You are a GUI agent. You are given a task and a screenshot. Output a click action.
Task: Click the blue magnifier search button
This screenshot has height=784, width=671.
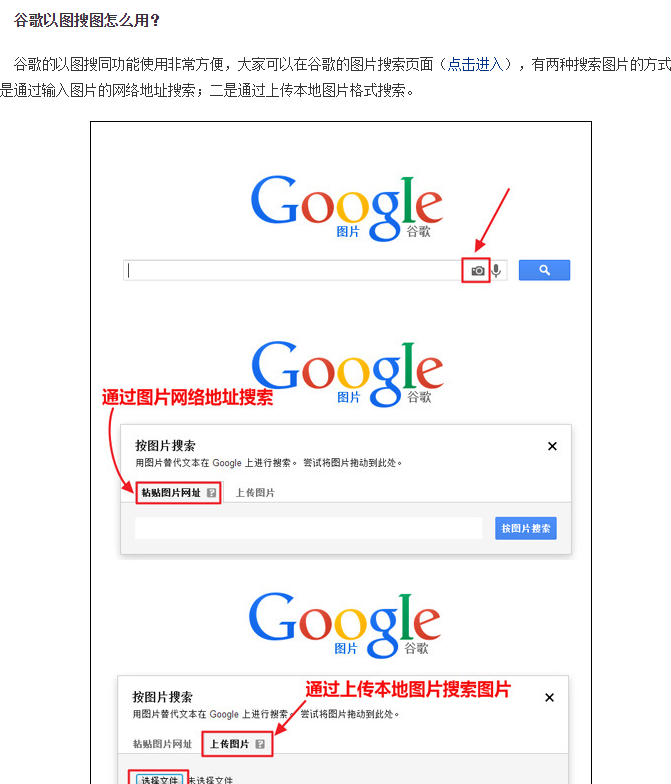pos(544,270)
